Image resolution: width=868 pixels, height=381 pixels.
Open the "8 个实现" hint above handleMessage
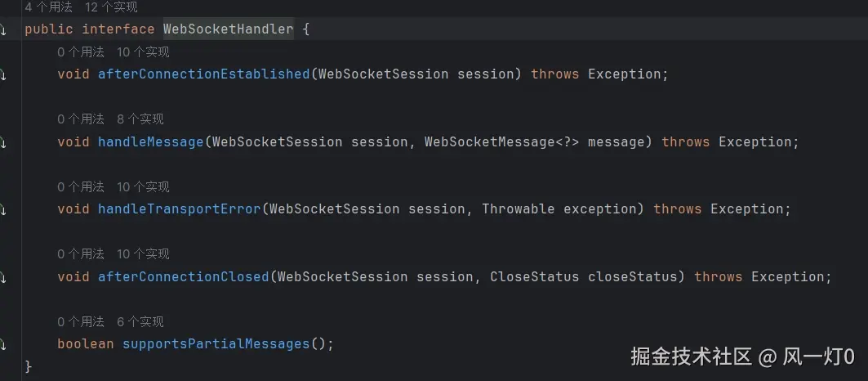pos(140,119)
